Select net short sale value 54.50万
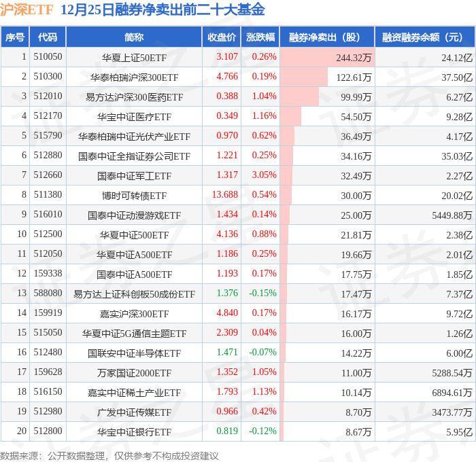The width and height of the screenshot is (476, 462). click(356, 117)
